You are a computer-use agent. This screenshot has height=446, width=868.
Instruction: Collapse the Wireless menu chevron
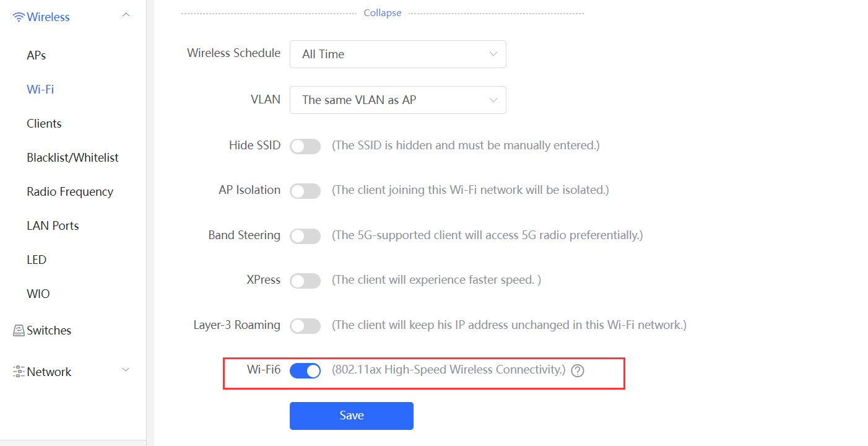coord(126,15)
